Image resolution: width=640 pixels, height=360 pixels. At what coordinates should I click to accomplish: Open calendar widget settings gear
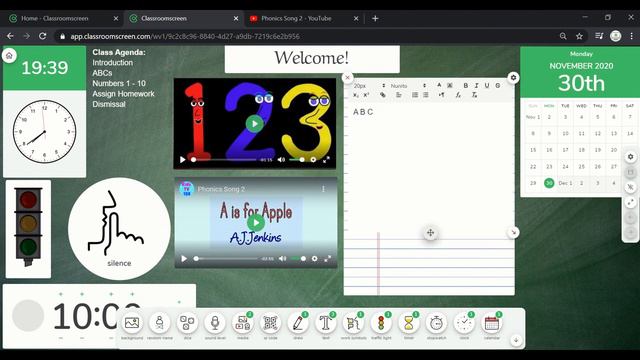click(x=630, y=157)
